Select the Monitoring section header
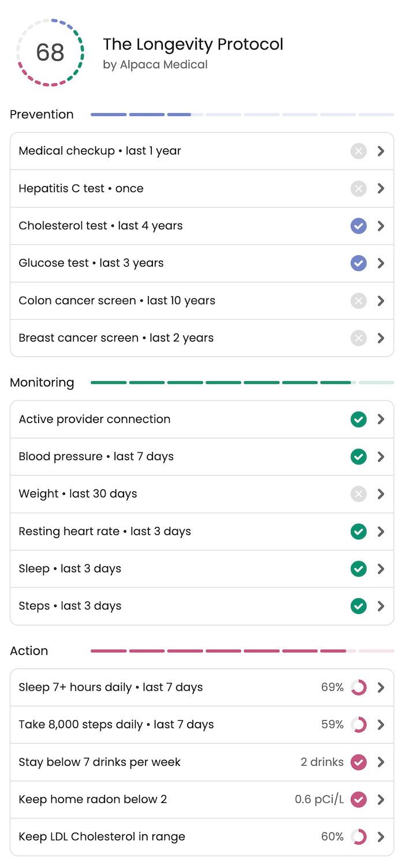The height and width of the screenshot is (868, 404). pyautogui.click(x=42, y=383)
